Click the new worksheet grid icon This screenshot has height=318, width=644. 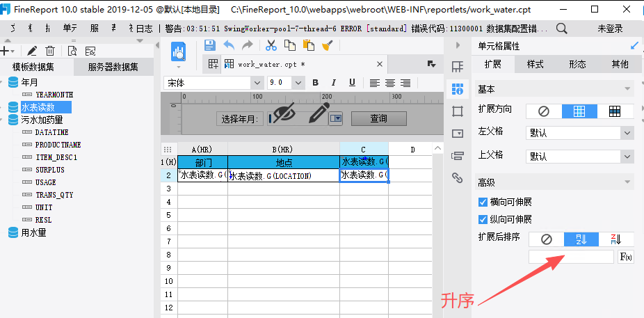click(213, 64)
